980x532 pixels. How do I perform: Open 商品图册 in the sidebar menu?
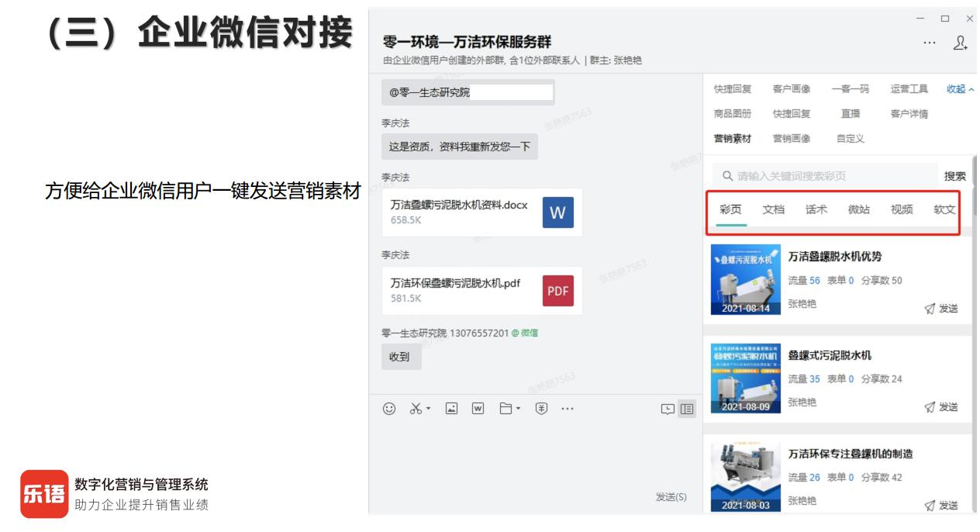[733, 114]
